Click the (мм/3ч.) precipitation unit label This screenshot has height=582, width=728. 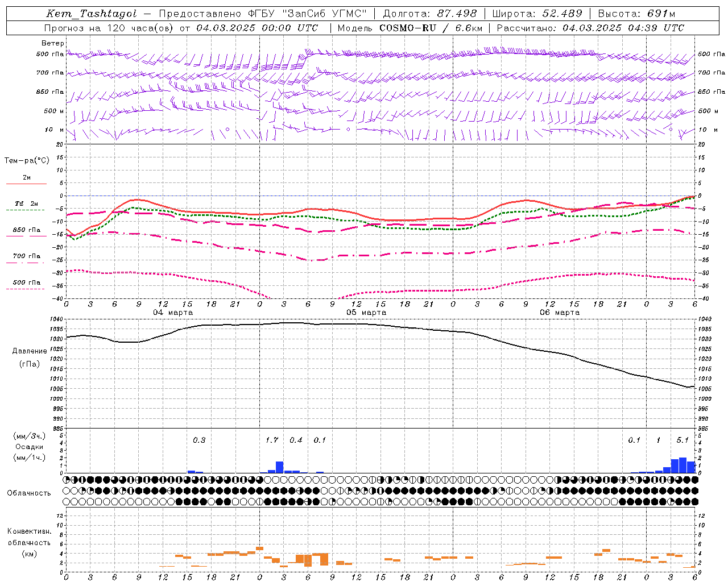(30, 436)
